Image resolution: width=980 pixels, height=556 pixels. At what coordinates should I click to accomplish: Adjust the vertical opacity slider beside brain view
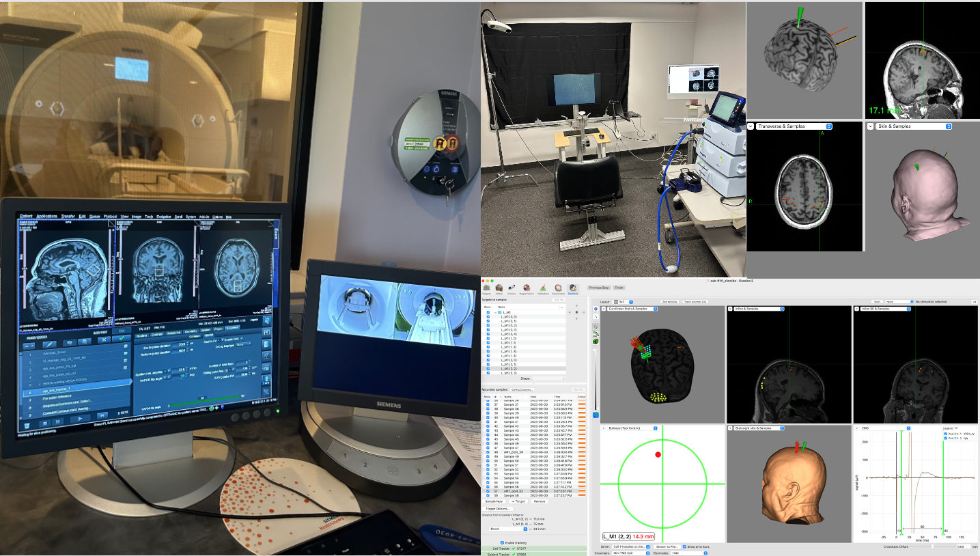coord(596,380)
